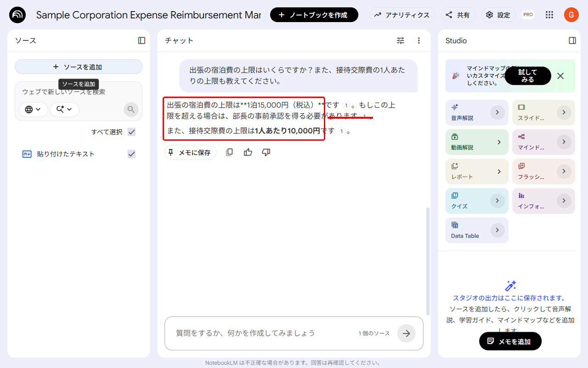
Task: Expand フラッシュカード options arrow
Action: (x=564, y=172)
